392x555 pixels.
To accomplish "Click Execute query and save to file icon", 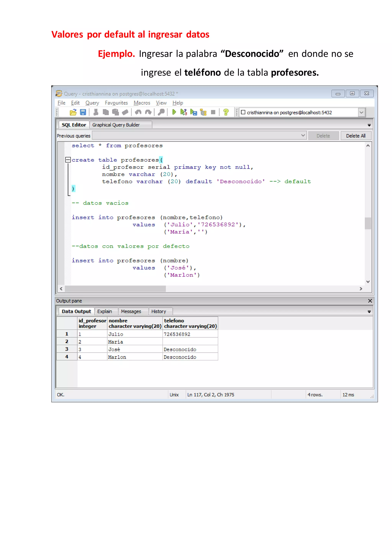I will [x=194, y=112].
